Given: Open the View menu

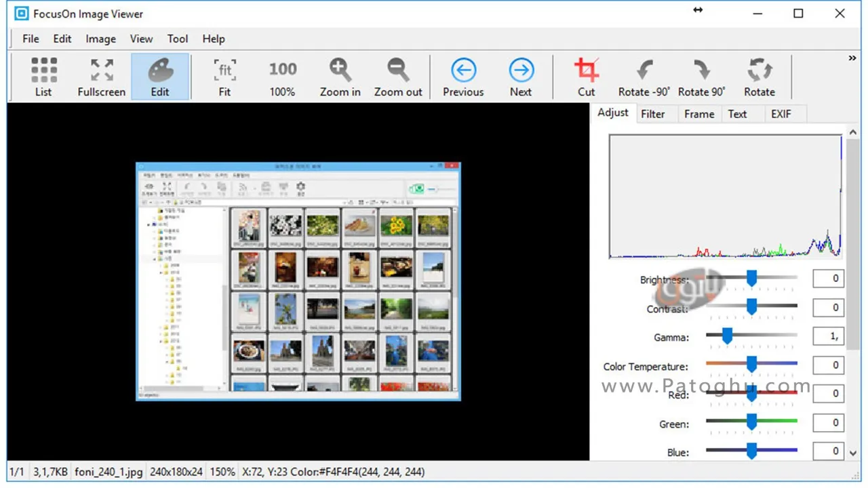Looking at the screenshot, I should click(x=141, y=39).
